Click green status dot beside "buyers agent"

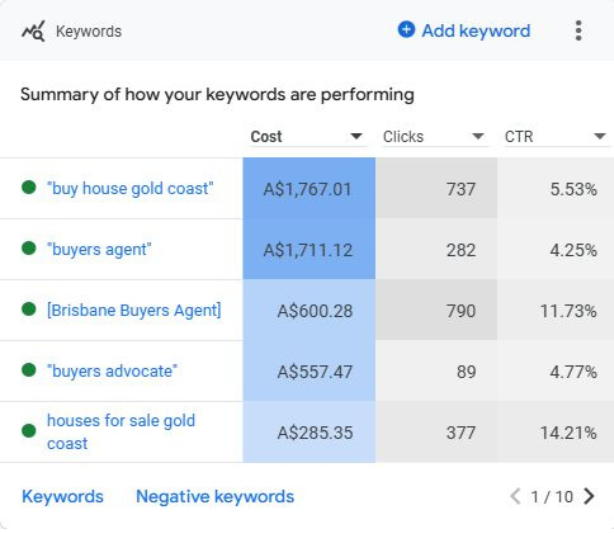tap(29, 249)
